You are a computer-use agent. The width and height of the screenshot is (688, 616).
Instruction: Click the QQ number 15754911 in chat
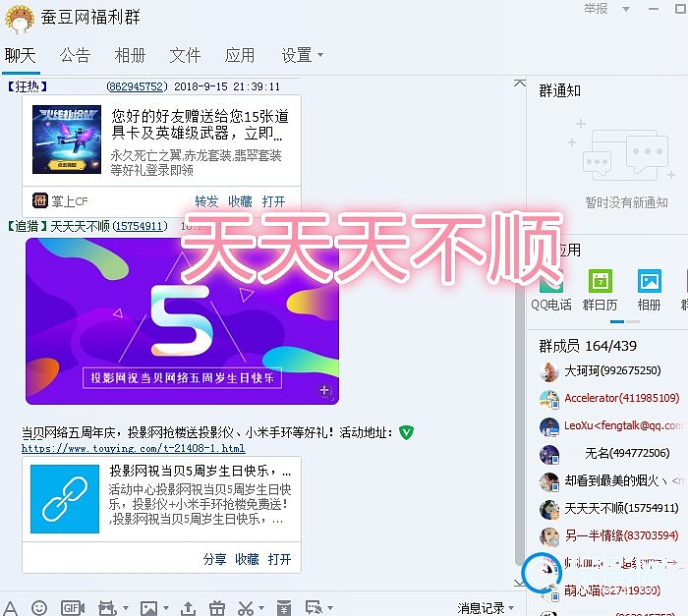click(141, 226)
